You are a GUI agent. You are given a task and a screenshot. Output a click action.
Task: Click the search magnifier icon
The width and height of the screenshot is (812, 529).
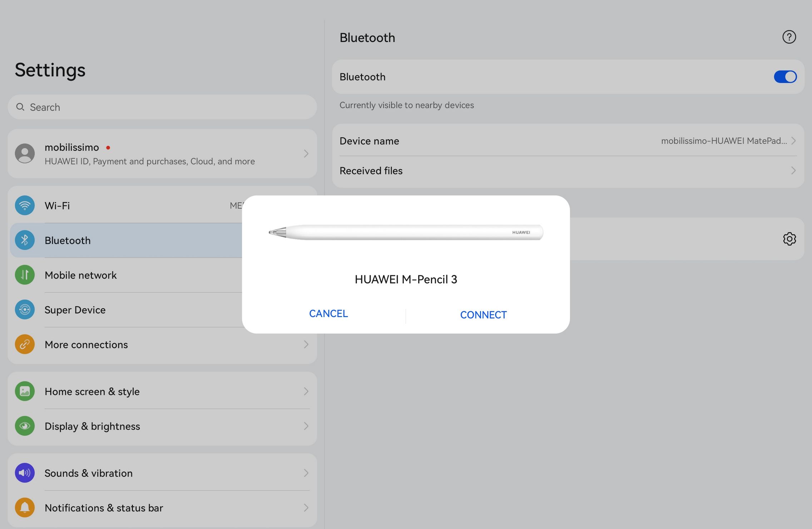coord(20,107)
